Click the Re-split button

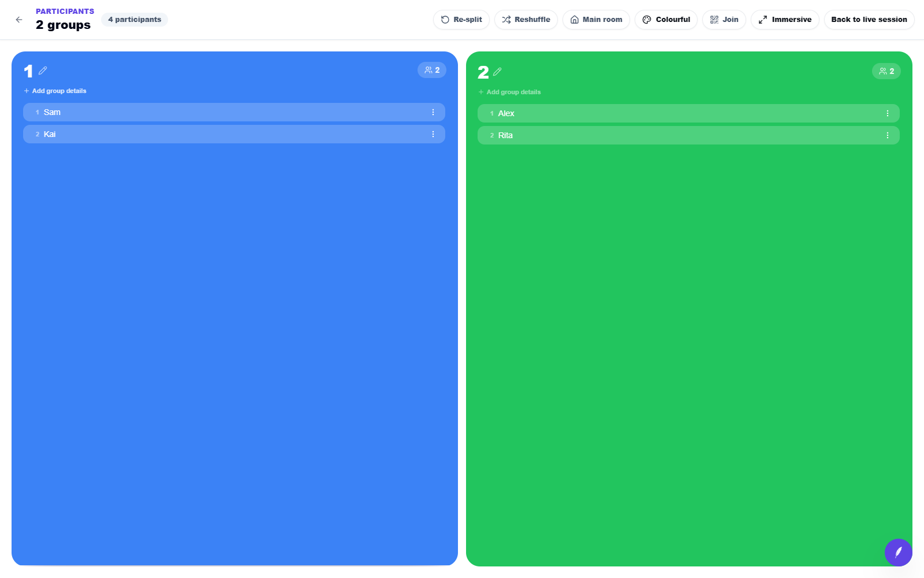461,20
